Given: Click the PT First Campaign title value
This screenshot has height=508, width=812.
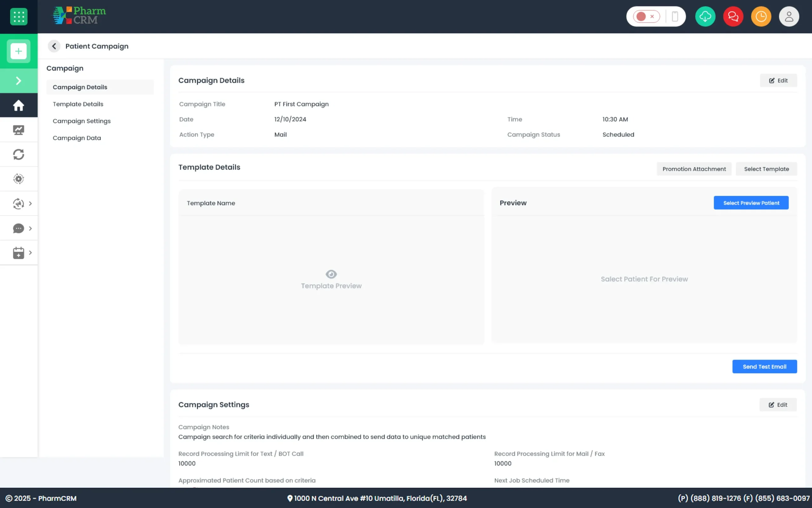Looking at the screenshot, I should pos(301,104).
